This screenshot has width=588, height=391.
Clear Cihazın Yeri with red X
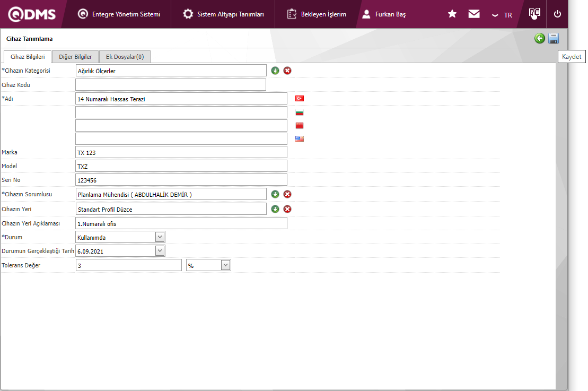(287, 209)
